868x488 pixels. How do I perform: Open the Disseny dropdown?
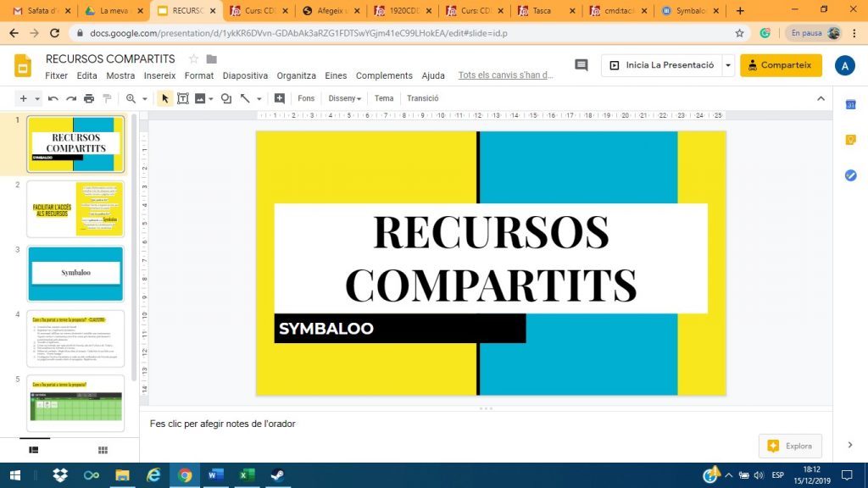[x=344, y=98]
